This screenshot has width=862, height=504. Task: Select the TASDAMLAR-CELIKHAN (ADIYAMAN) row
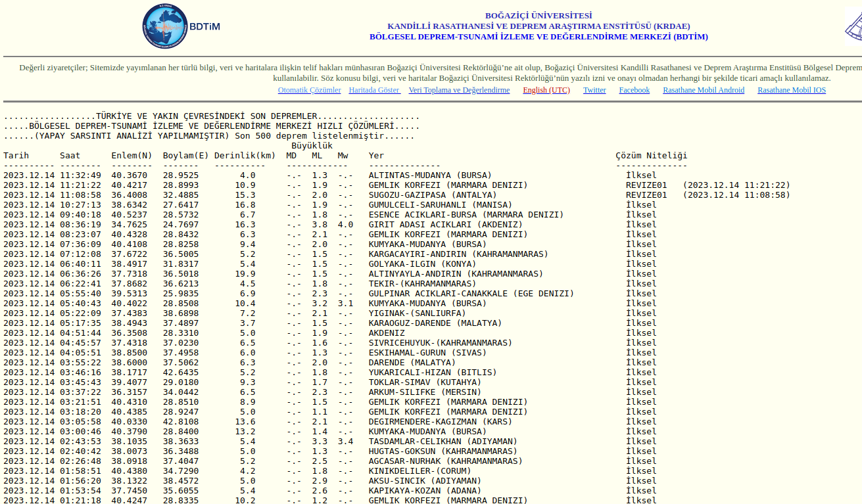443,442
